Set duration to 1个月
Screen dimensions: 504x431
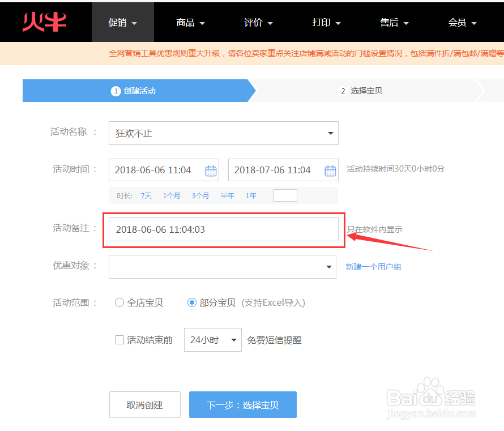(172, 196)
